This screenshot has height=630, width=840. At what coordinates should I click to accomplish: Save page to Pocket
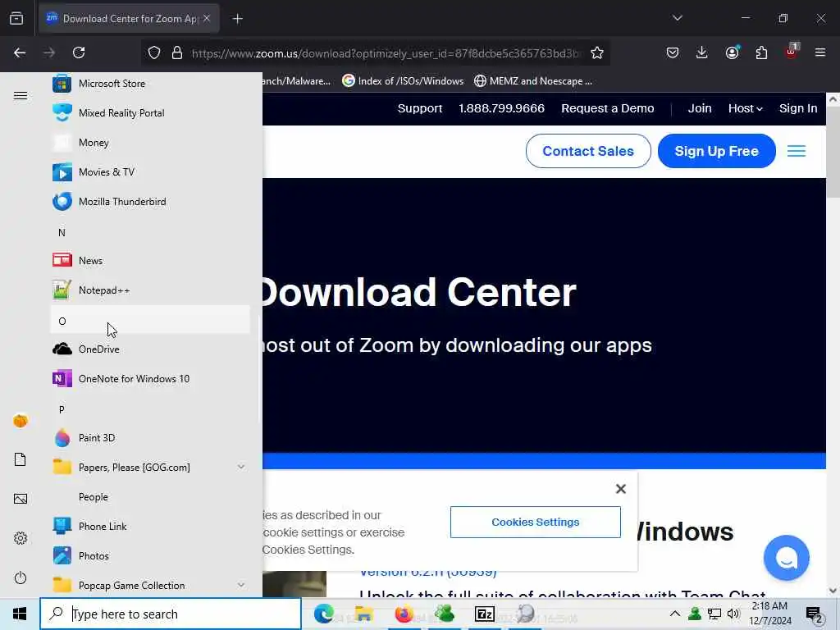673,52
